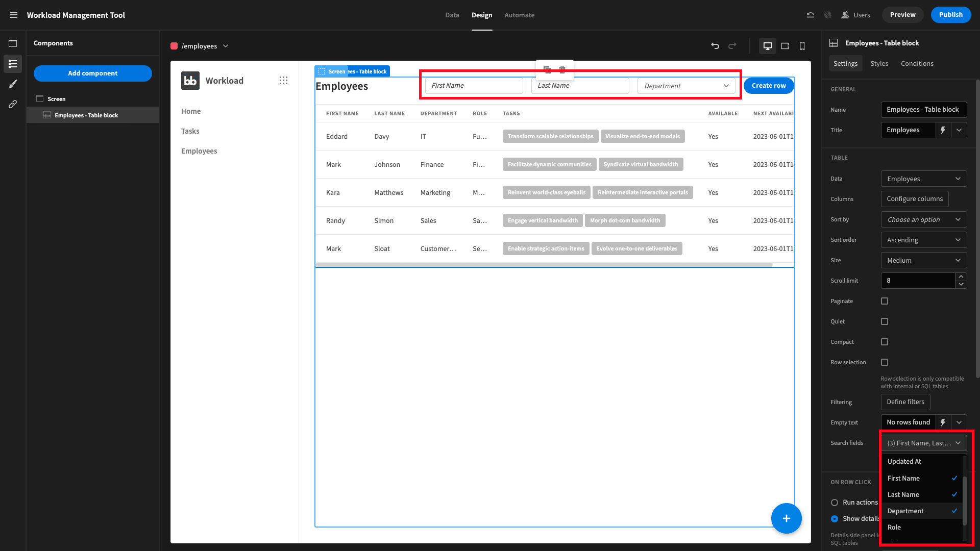
Task: Enable the Row selection checkbox
Action: 885,362
